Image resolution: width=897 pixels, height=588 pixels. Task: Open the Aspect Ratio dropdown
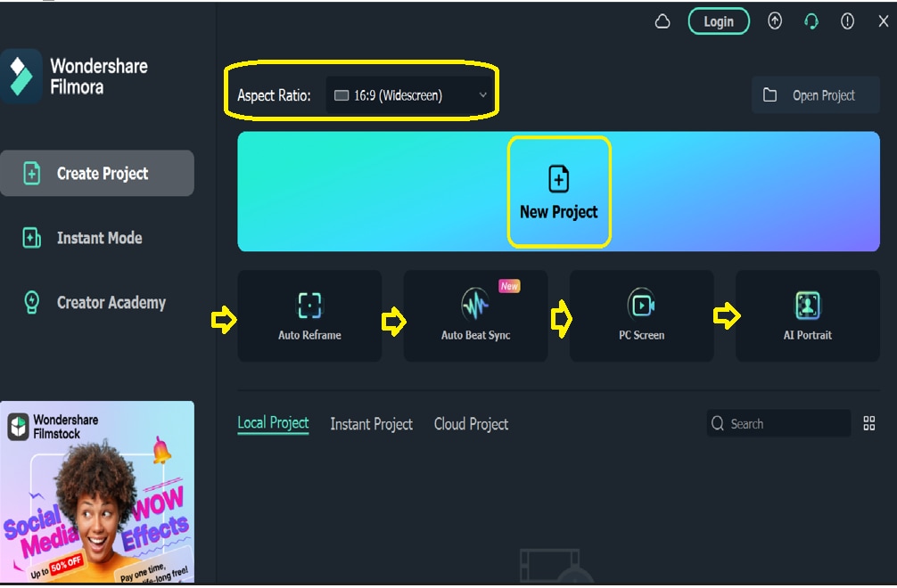(409, 94)
